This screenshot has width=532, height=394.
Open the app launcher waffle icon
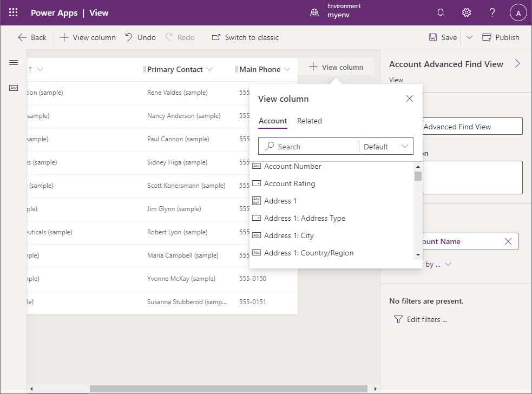tap(13, 13)
